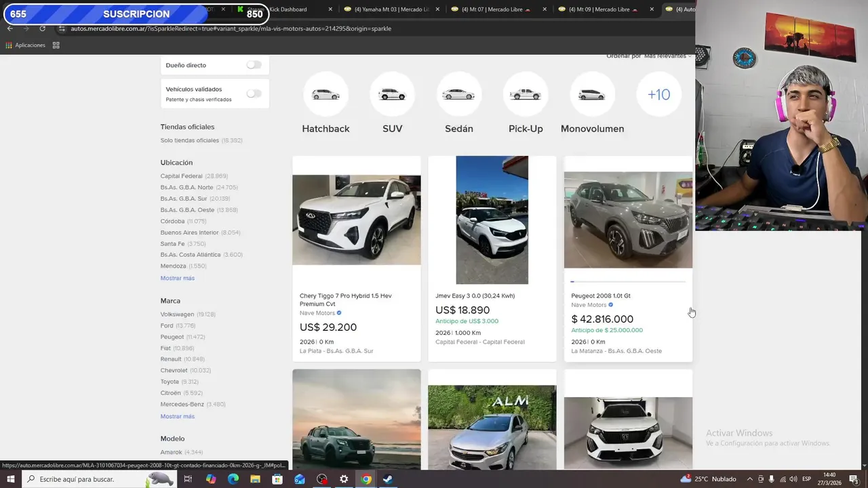Viewport: 868px width, 488px height.
Task: Click the silver car ALM photo
Action: tap(492, 427)
